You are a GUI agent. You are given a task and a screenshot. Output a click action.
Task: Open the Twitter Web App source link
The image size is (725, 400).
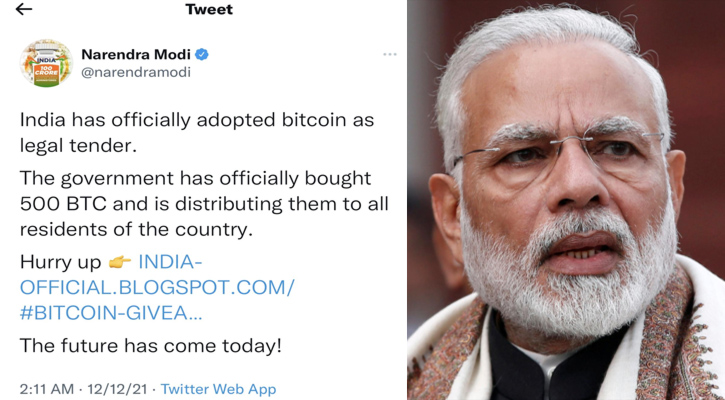click(x=218, y=389)
